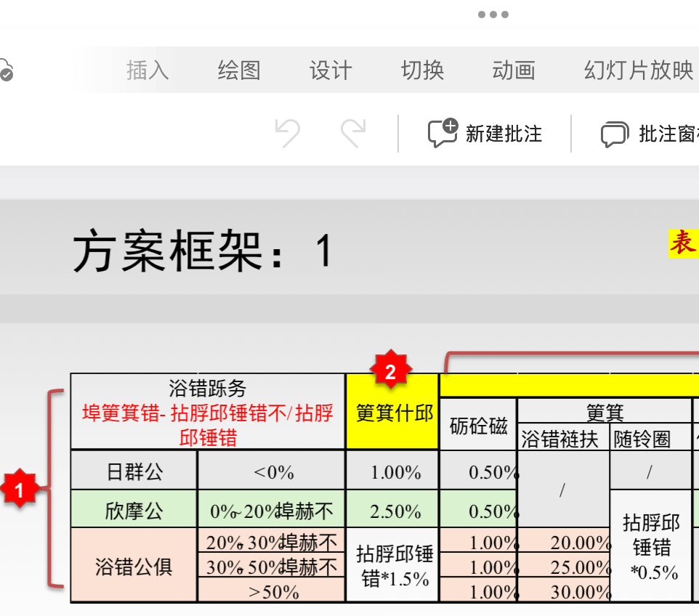Switch to the 绘图 ribbon tab
The image size is (699, 616).
[239, 70]
